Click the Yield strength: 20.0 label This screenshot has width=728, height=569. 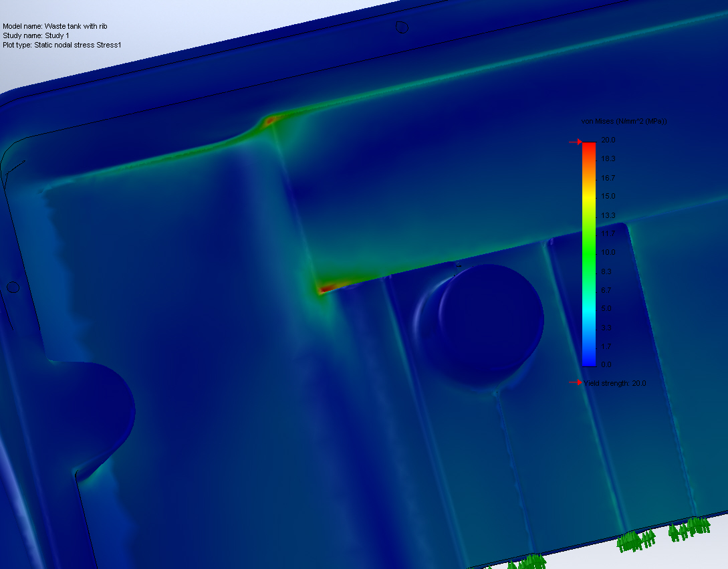pos(615,383)
